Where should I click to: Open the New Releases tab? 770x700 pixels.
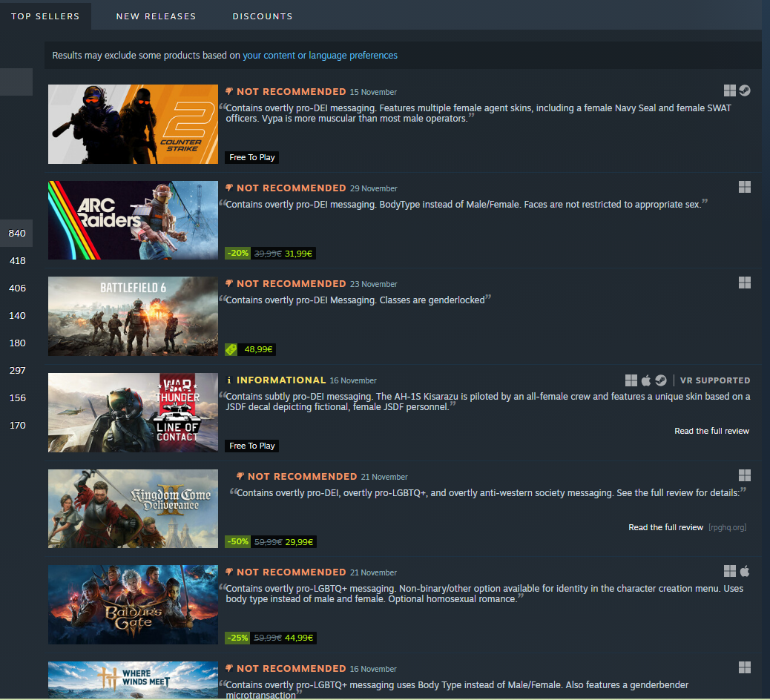click(157, 16)
